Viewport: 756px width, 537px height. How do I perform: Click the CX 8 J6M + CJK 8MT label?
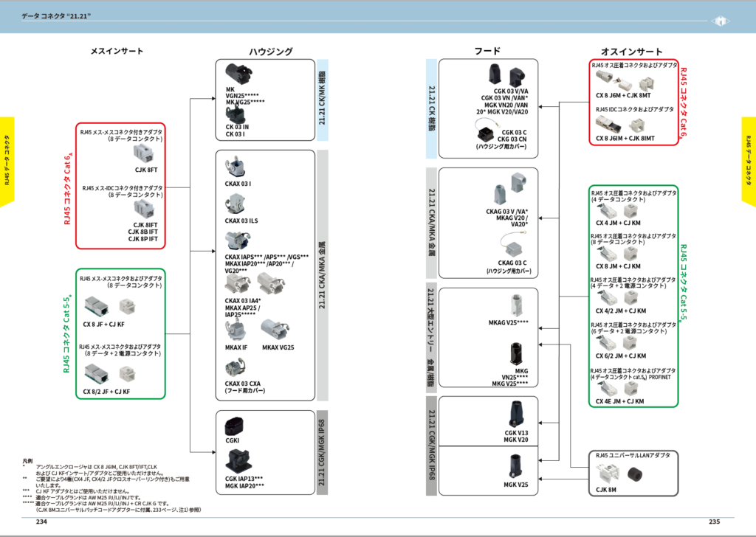[622, 95]
